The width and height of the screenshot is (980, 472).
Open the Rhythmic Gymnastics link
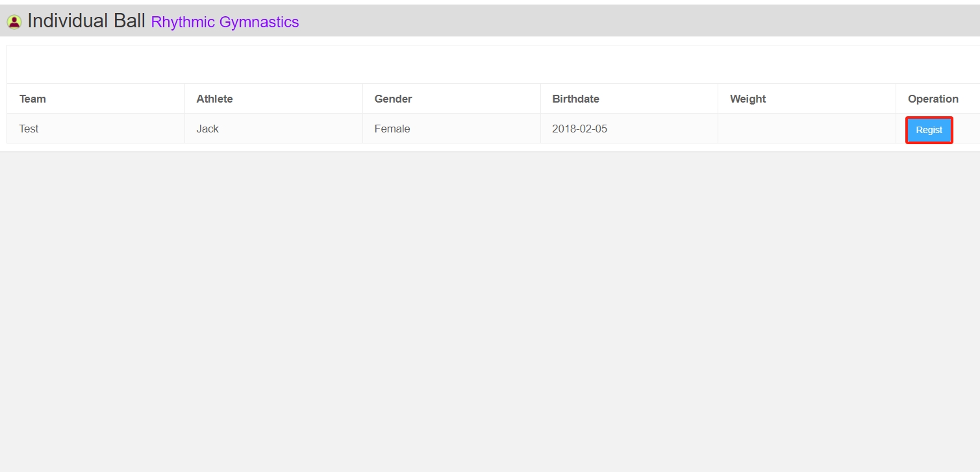[224, 22]
